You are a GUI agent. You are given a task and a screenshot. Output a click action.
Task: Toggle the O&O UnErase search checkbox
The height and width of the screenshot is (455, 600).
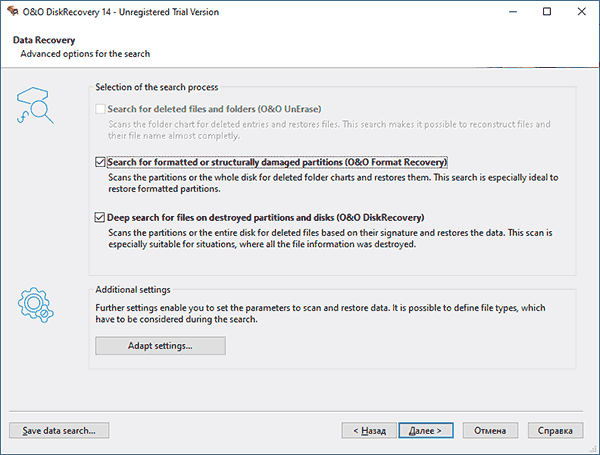pyautogui.click(x=100, y=109)
